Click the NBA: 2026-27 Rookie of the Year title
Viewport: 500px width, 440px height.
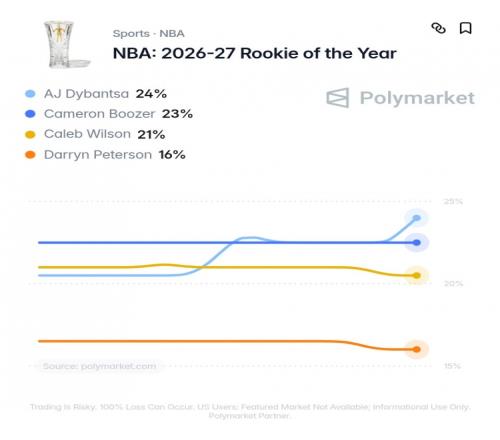(255, 54)
